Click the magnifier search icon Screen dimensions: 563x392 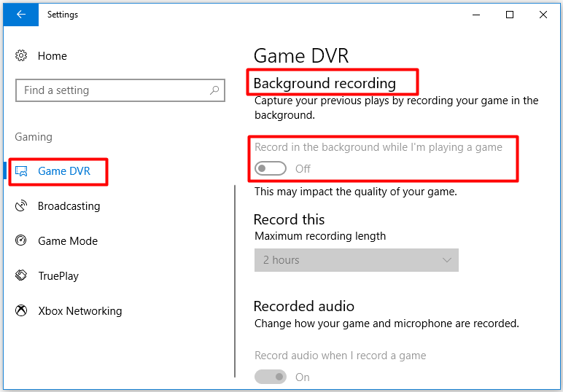pos(214,90)
